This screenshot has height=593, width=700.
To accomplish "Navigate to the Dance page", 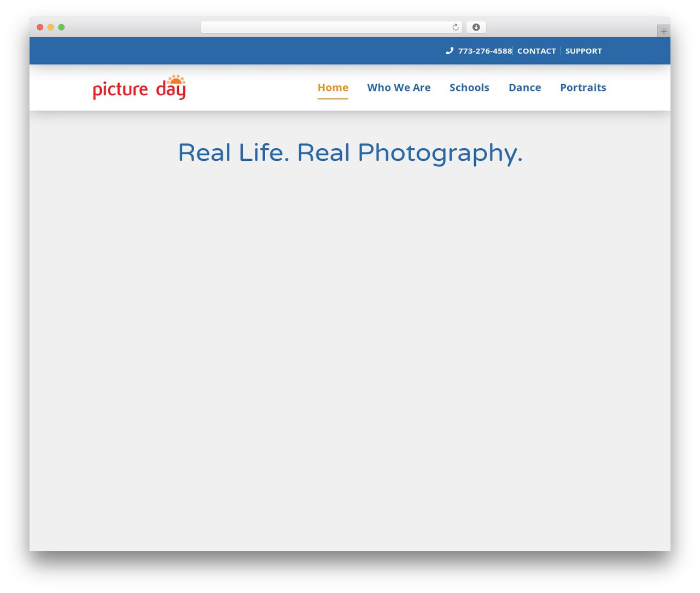I will pyautogui.click(x=525, y=88).
